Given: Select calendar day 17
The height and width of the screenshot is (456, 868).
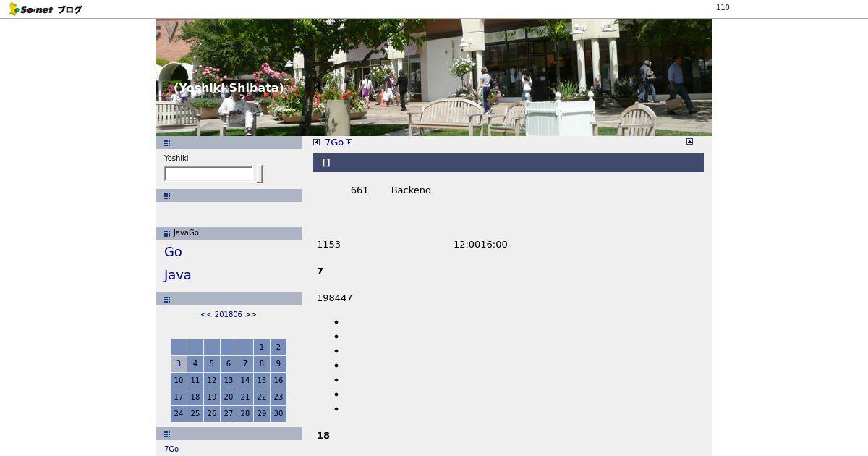Looking at the screenshot, I should pos(179,397).
